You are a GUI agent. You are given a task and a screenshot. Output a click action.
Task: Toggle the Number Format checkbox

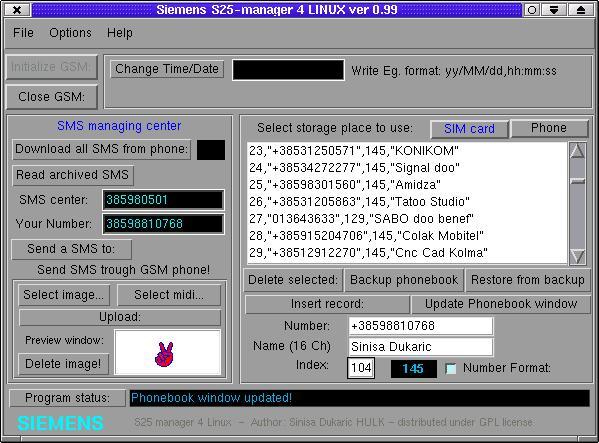[451, 369]
